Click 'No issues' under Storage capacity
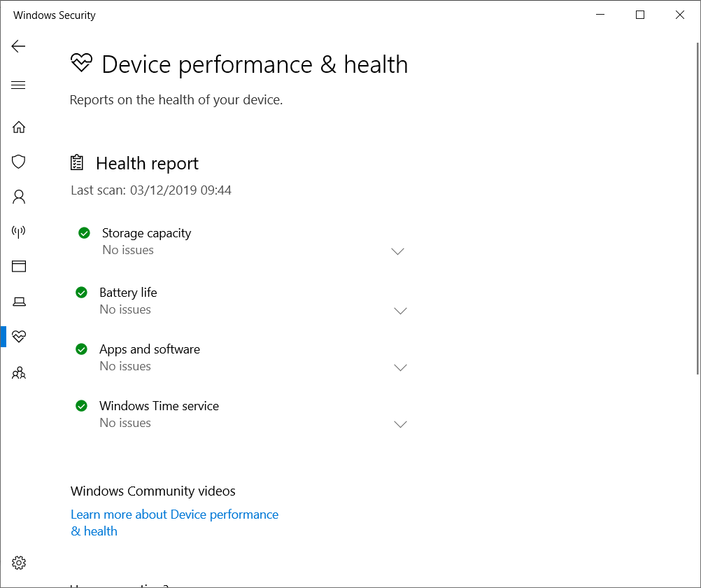This screenshot has width=701, height=588. point(128,250)
